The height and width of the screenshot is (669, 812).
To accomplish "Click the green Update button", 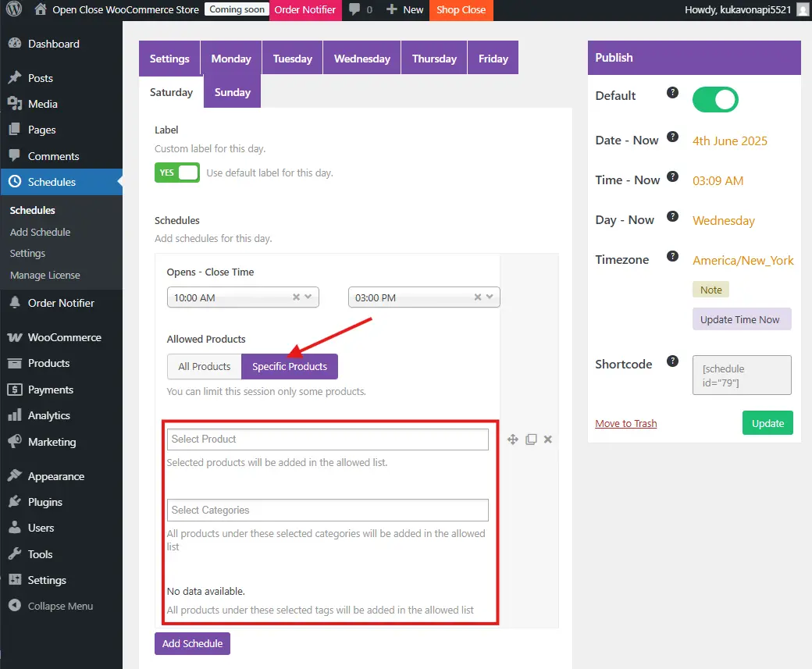I will point(767,423).
